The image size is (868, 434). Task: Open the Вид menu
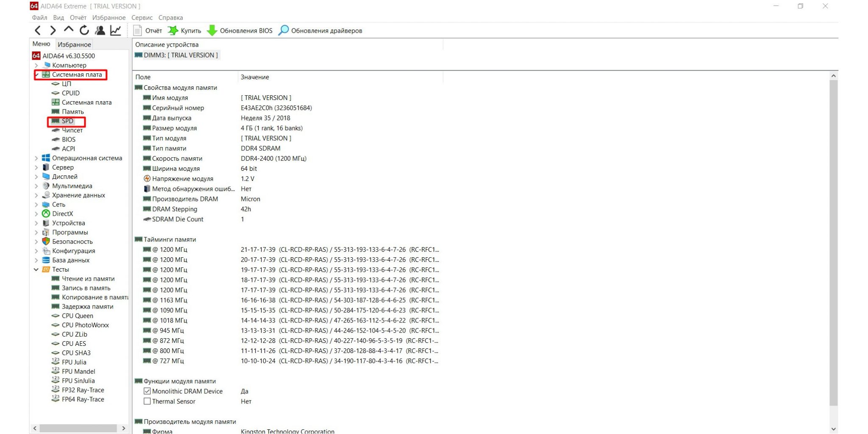(x=58, y=18)
